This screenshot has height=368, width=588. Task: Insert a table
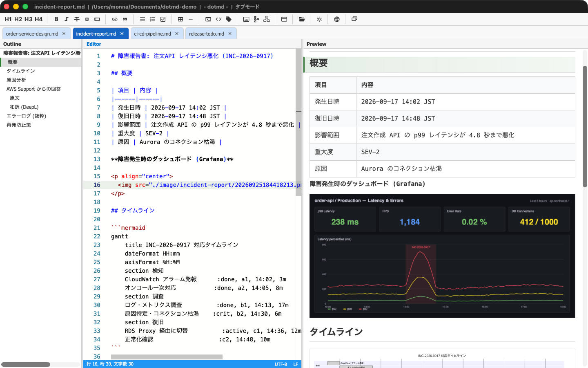pyautogui.click(x=180, y=19)
